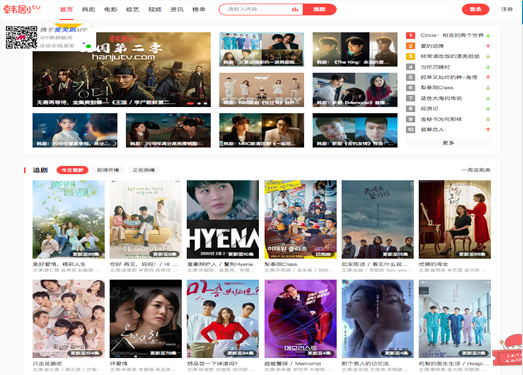Image resolution: width=523 pixels, height=375 pixels.
Task: Click the APP download QR code
Action: 21,37
